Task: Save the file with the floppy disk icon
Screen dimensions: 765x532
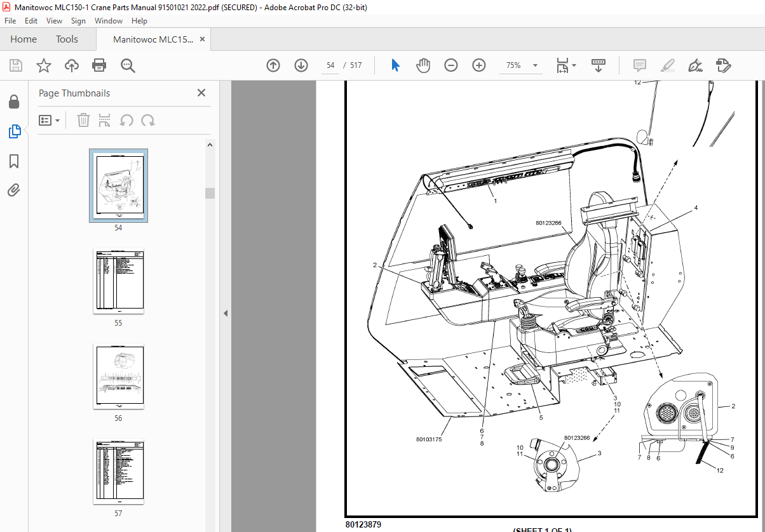Action: click(x=16, y=65)
